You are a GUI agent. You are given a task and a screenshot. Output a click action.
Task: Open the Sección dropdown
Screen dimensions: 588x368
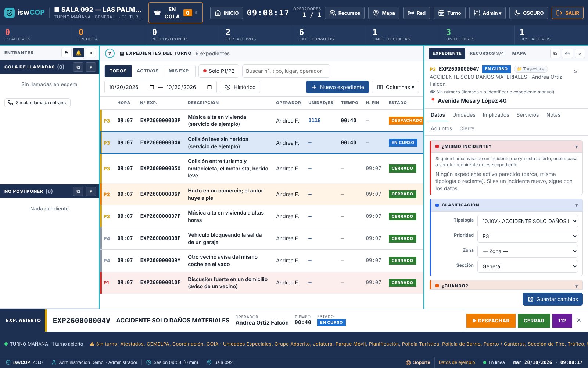tap(528, 266)
